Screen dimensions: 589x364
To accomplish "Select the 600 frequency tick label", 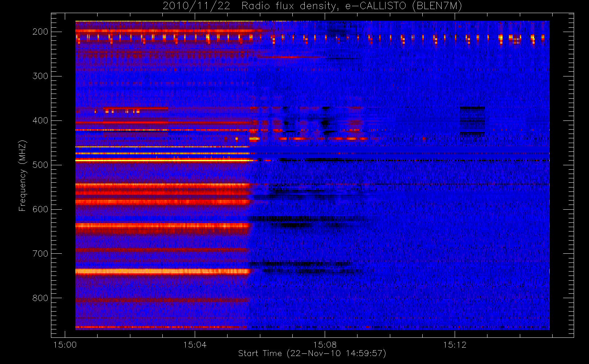I will click(x=40, y=209).
